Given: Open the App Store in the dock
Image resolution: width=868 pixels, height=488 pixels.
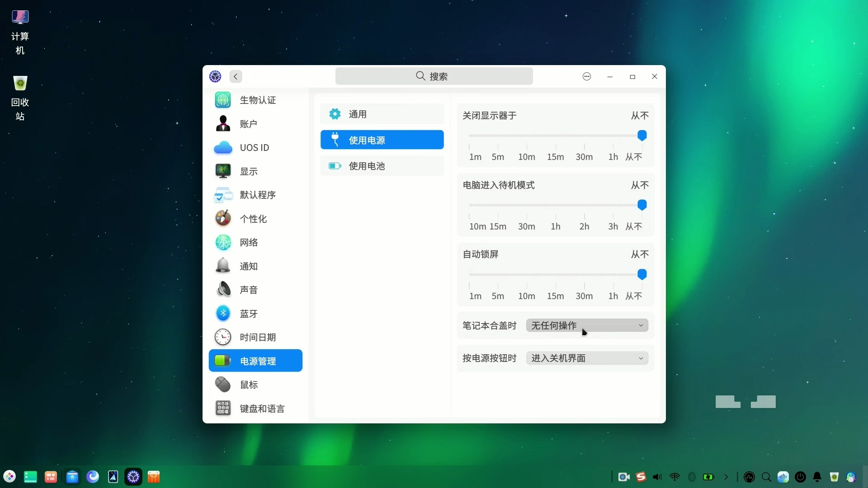Looking at the screenshot, I should pos(154,477).
